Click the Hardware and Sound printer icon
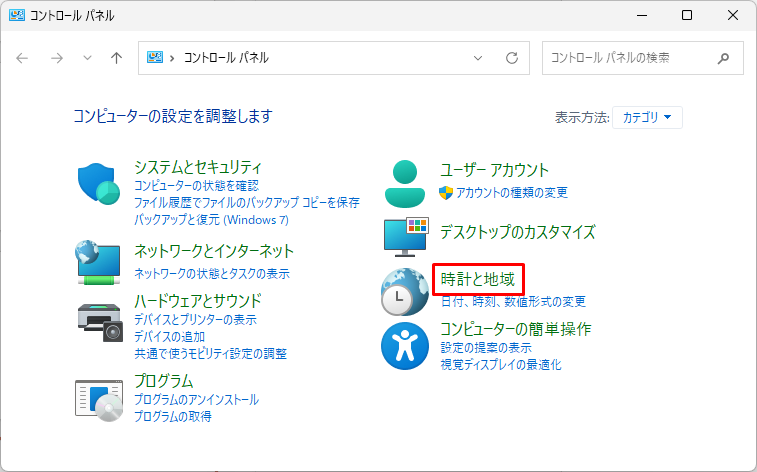The height and width of the screenshot is (472, 757). coord(98,317)
